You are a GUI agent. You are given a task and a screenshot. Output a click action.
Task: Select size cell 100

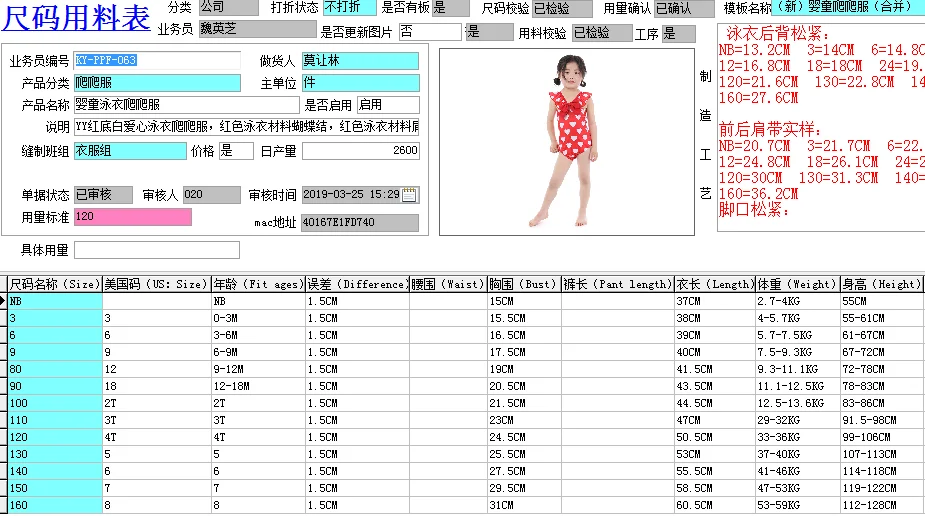point(55,403)
